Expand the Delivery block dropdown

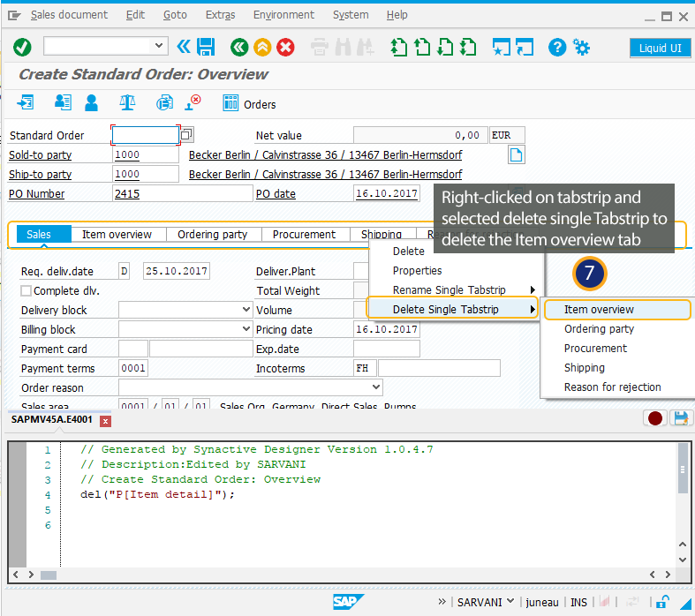pos(246,310)
